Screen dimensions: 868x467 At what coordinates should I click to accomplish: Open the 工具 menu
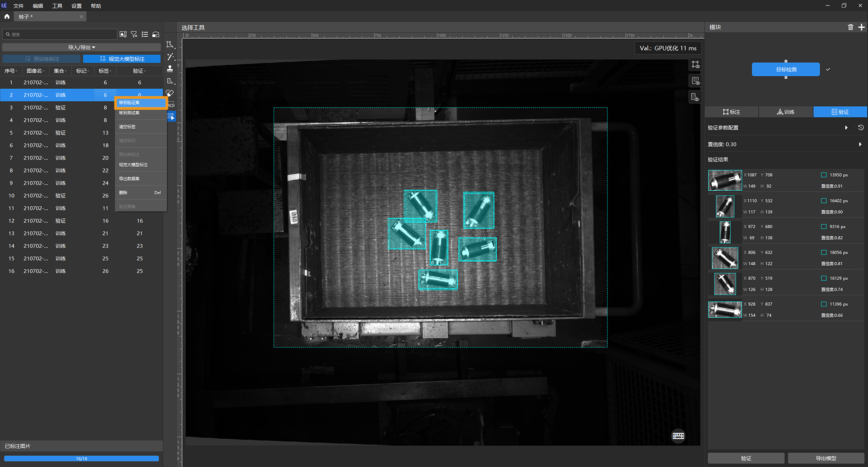[x=57, y=6]
